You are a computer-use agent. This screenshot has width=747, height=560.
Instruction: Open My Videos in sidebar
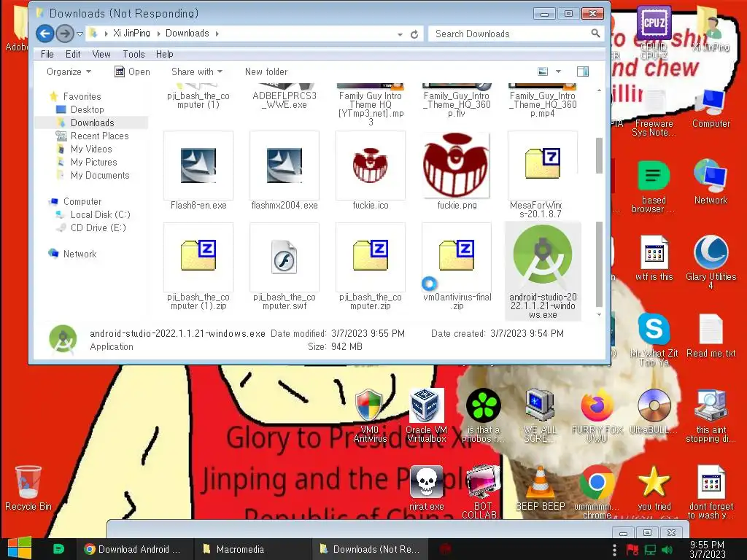(91, 149)
